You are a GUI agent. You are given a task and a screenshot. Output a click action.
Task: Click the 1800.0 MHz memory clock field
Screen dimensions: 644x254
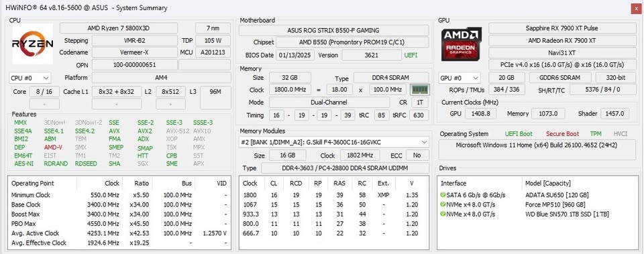coord(290,89)
